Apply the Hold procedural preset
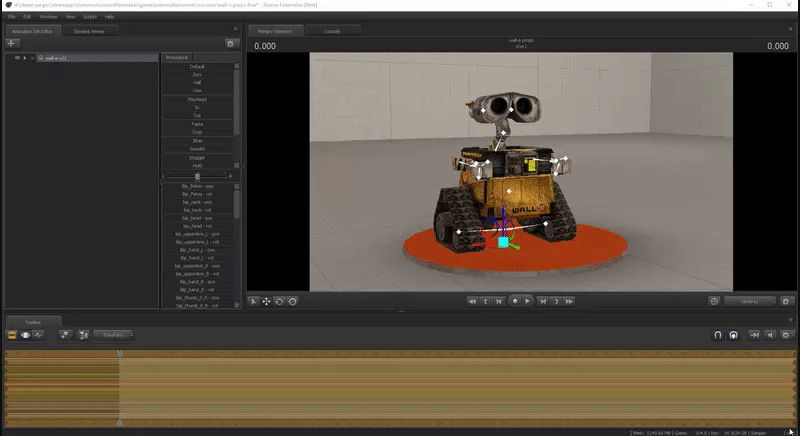Viewport: 800px width, 436px height. 197,166
